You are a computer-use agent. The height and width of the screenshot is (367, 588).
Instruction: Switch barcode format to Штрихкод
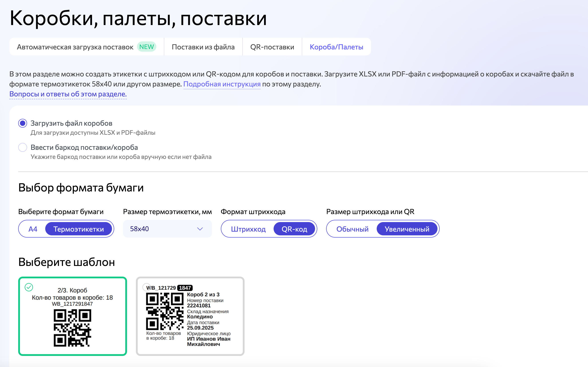click(249, 228)
